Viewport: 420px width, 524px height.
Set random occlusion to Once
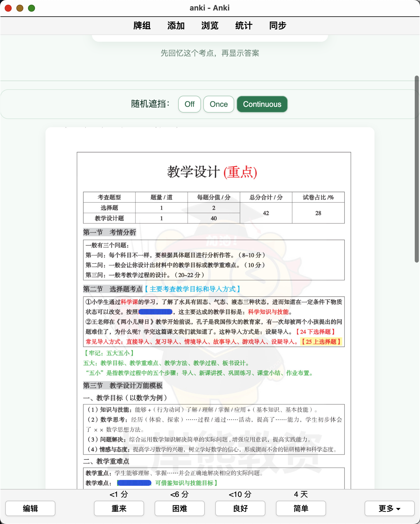(x=219, y=104)
